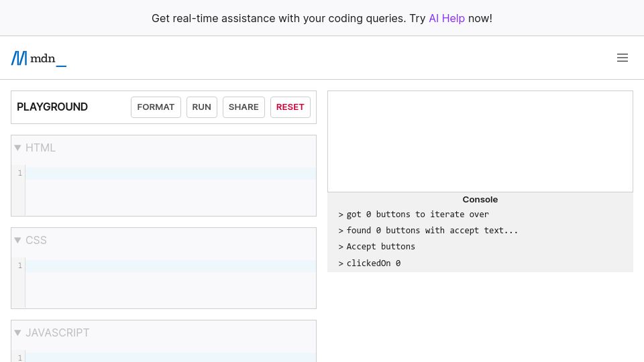Click the FORMAT button
This screenshot has width=644, height=362.
coord(156,107)
